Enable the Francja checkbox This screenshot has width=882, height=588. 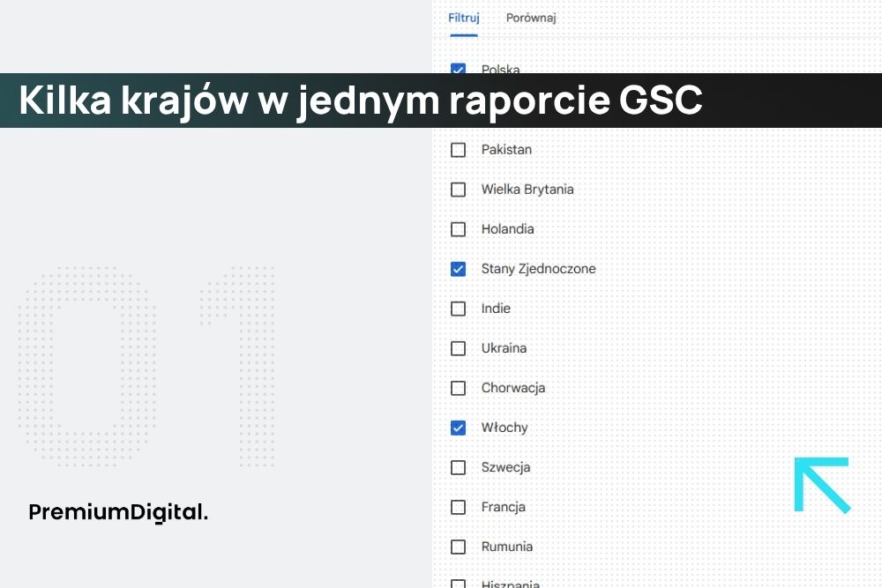click(459, 508)
